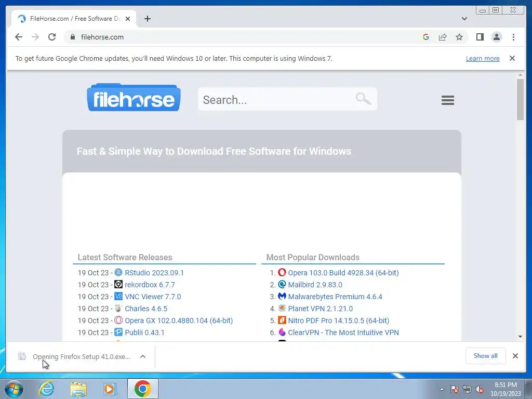Click the Mailbird icon
Image resolution: width=532 pixels, height=399 pixels.
[x=282, y=284]
